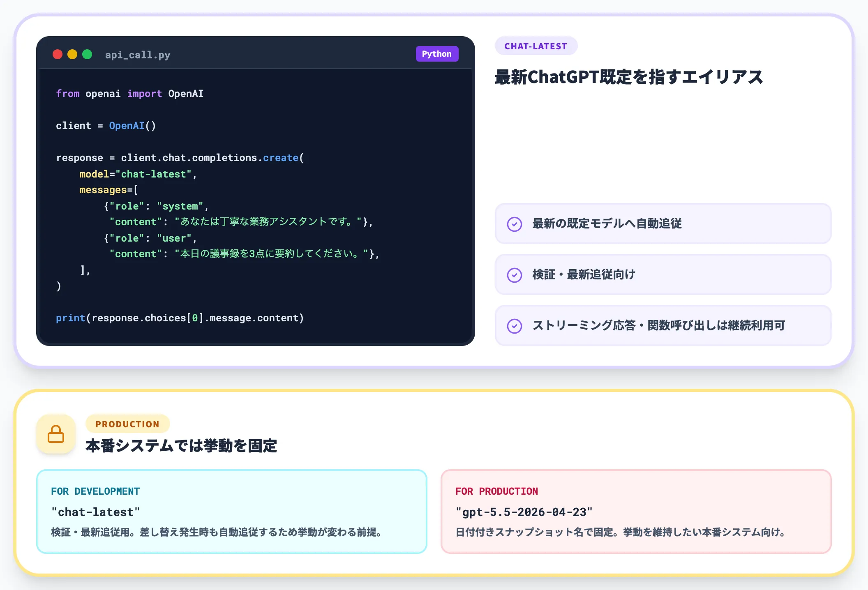This screenshot has height=590, width=868.
Task: Click the padlock icon beside PRODUCTION
Action: pos(56,434)
